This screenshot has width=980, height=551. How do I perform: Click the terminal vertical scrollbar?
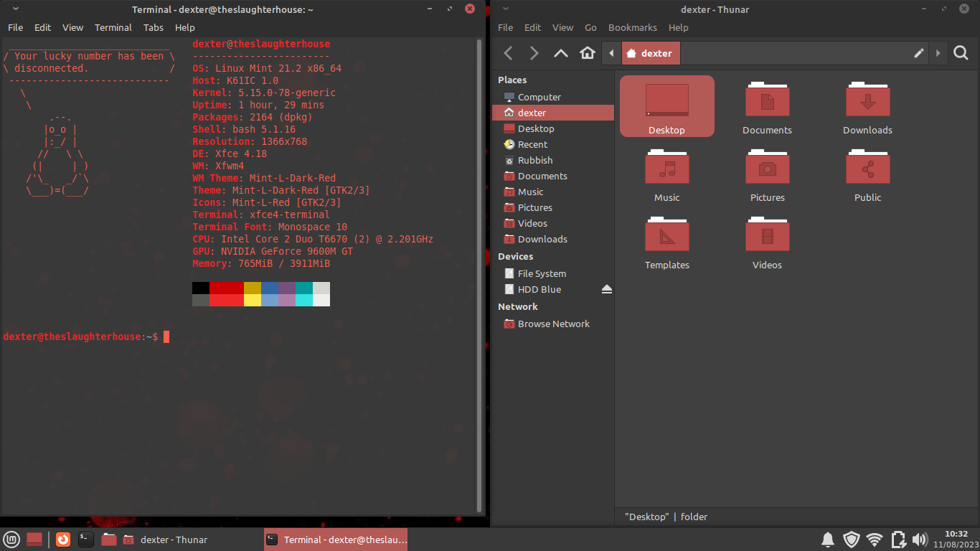coord(479,273)
